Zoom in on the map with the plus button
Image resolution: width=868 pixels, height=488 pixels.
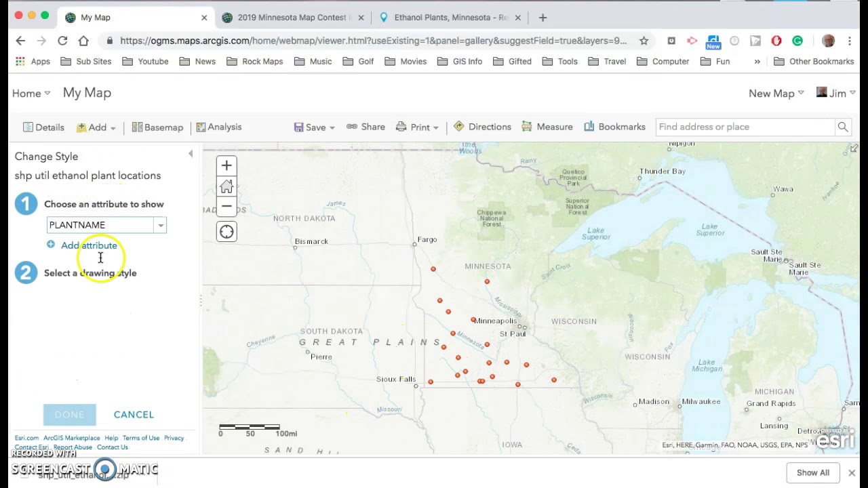click(226, 165)
